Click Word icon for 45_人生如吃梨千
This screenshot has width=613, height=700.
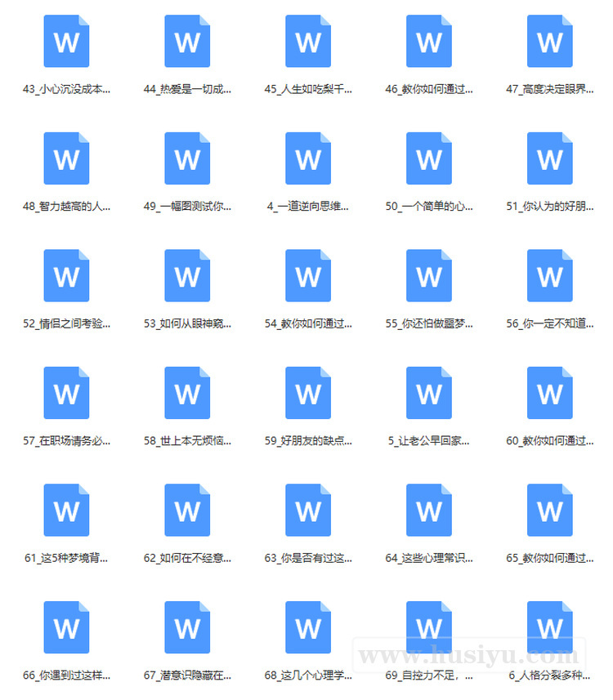[308, 41]
